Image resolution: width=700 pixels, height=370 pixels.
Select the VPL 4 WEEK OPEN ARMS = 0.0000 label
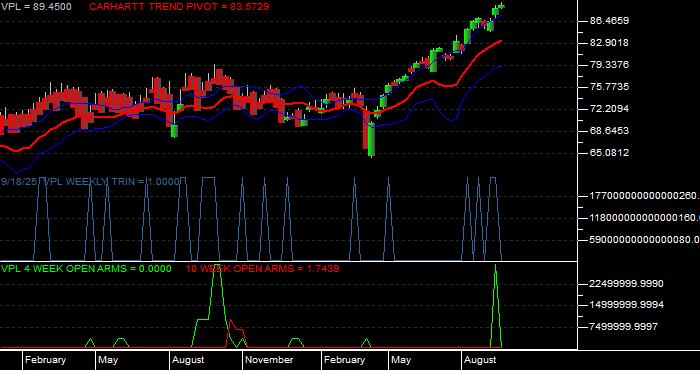(86, 269)
